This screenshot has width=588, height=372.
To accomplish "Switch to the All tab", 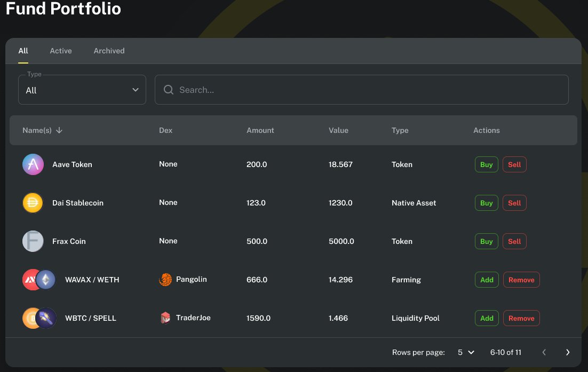I will (23, 51).
